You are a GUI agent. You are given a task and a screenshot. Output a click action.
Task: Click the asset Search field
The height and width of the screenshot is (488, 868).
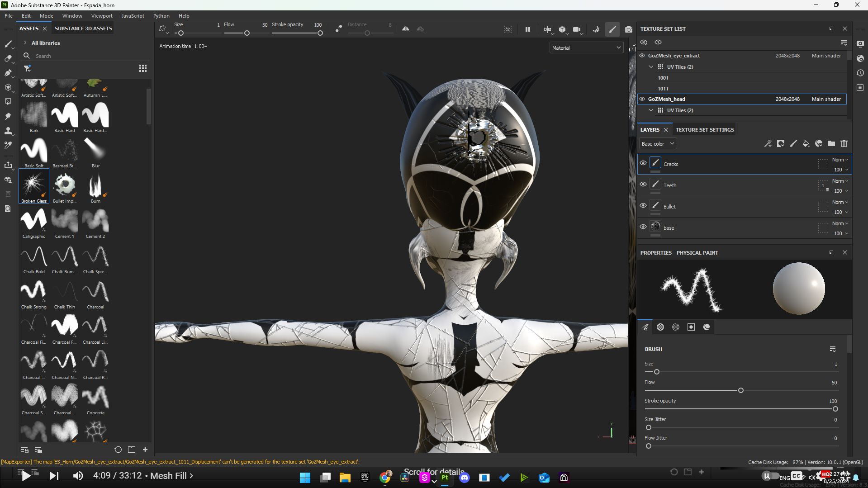pos(86,56)
